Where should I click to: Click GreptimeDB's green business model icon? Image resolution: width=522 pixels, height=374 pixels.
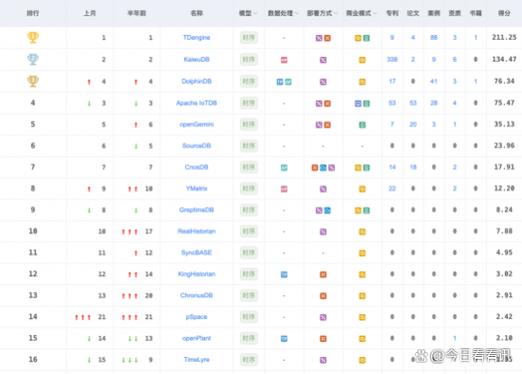pyautogui.click(x=366, y=210)
